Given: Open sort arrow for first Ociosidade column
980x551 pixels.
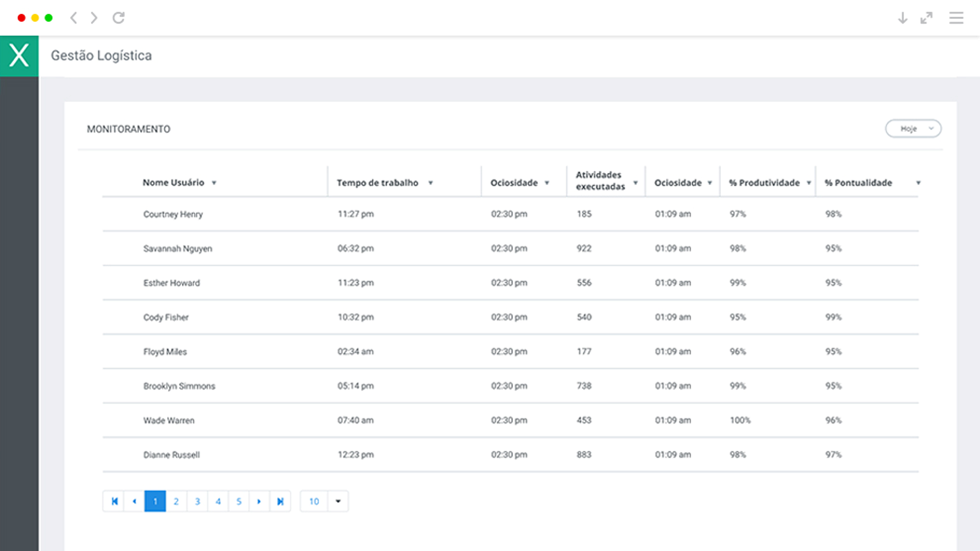Looking at the screenshot, I should 547,183.
